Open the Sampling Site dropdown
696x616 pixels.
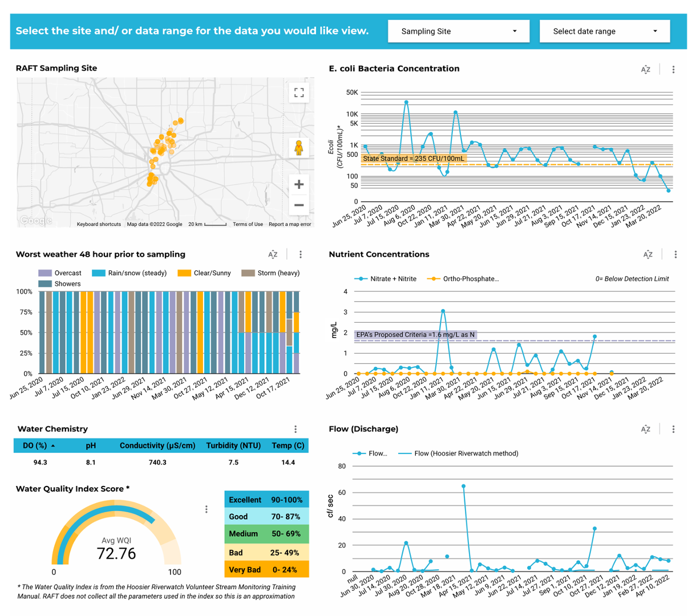(x=459, y=31)
